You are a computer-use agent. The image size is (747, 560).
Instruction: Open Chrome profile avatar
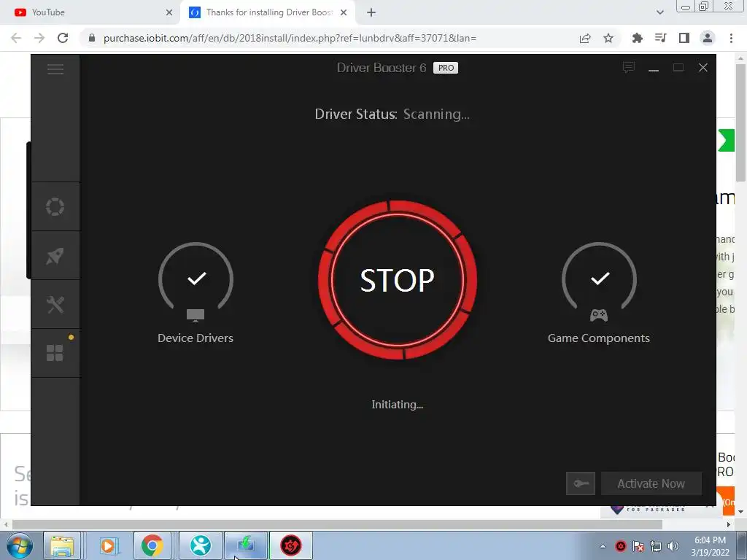click(x=708, y=38)
